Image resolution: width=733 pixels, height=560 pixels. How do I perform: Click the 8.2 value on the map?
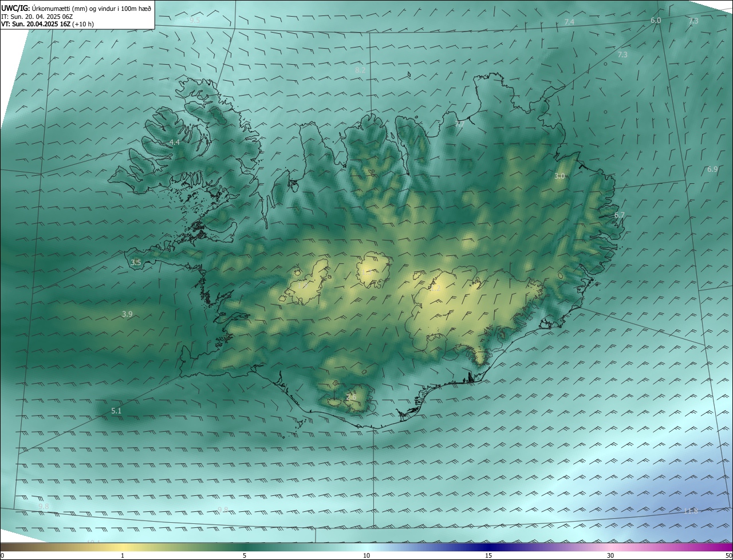[360, 70]
